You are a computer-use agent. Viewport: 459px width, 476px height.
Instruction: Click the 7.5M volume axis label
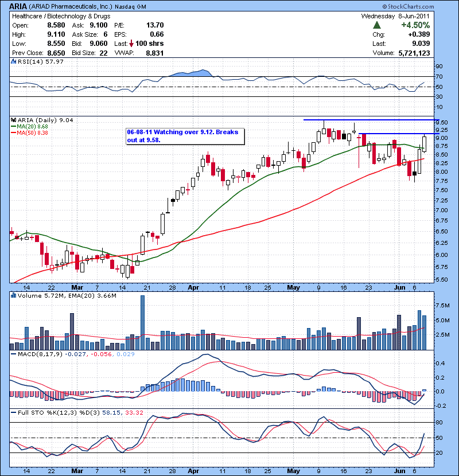[442, 306]
